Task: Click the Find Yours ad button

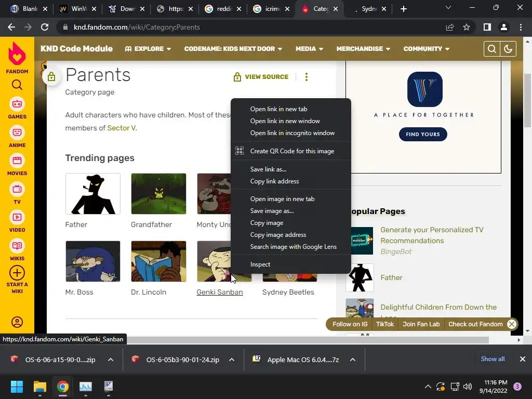Action: pyautogui.click(x=423, y=135)
